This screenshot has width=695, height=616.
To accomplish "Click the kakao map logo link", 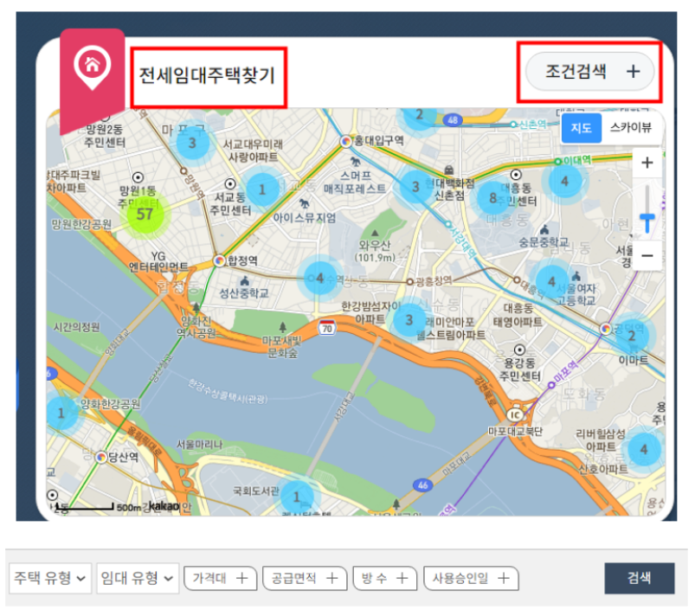I will [x=164, y=505].
